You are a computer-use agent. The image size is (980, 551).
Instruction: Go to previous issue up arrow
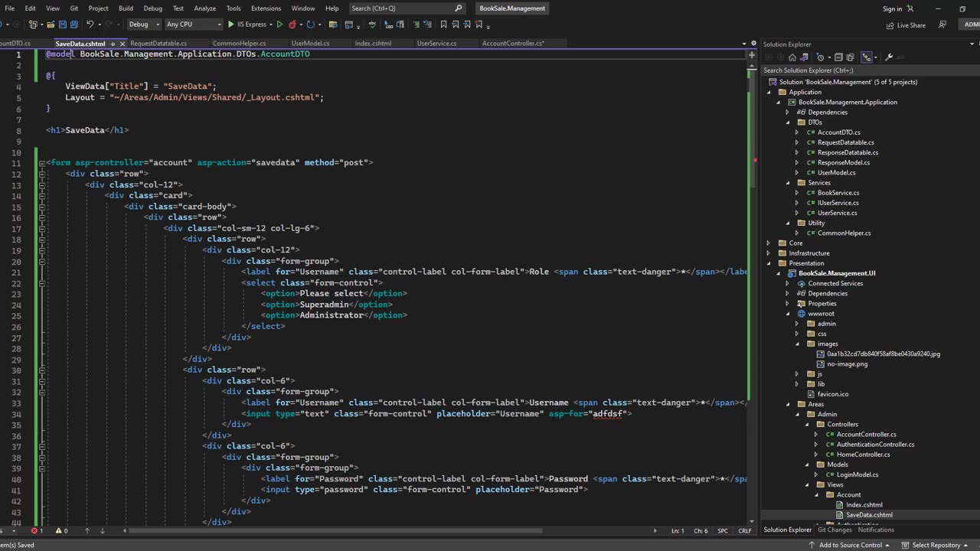(x=87, y=530)
